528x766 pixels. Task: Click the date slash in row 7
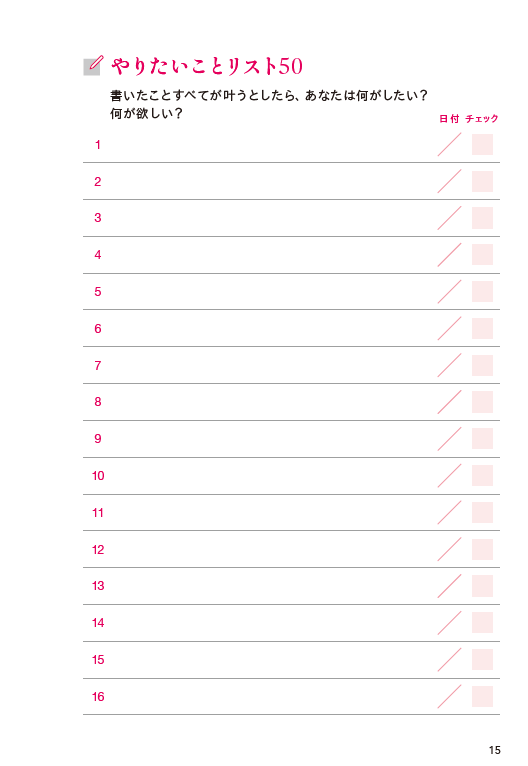449,365
